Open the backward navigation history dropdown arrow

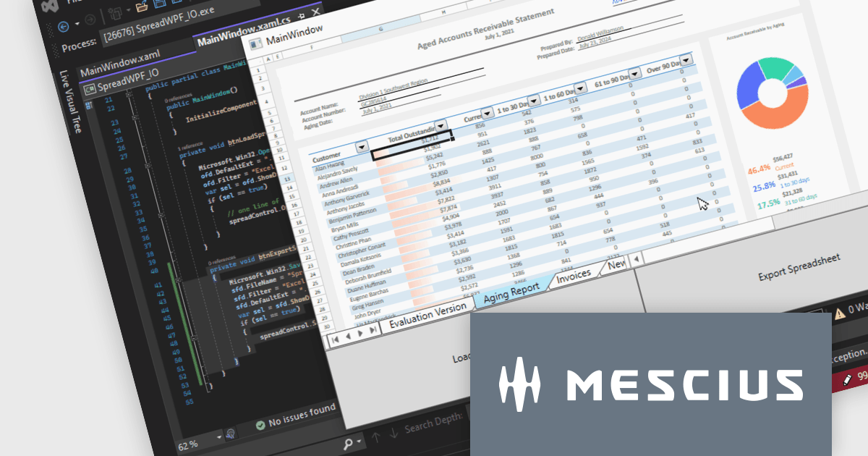click(x=78, y=23)
